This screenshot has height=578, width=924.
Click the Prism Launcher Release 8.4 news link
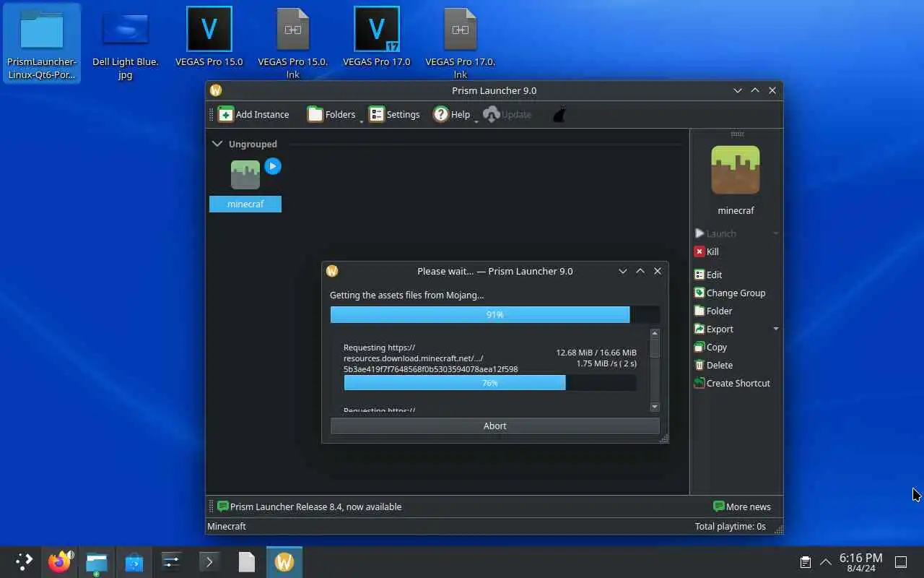[x=309, y=506]
